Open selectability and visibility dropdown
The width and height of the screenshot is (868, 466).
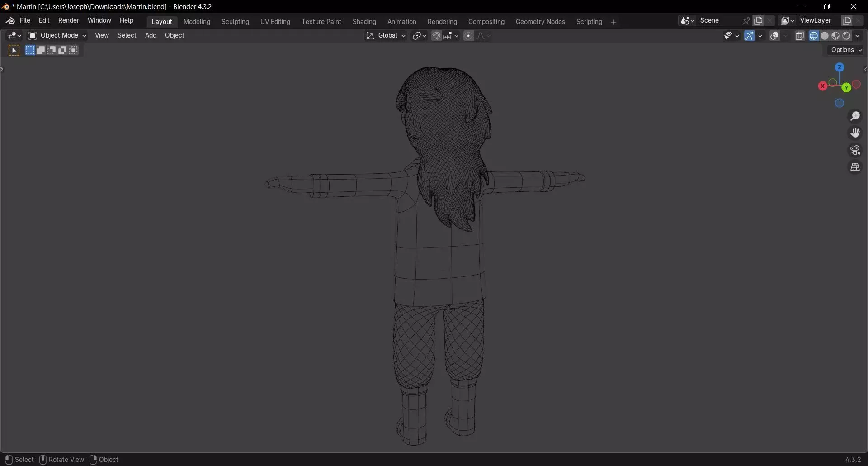(x=731, y=36)
